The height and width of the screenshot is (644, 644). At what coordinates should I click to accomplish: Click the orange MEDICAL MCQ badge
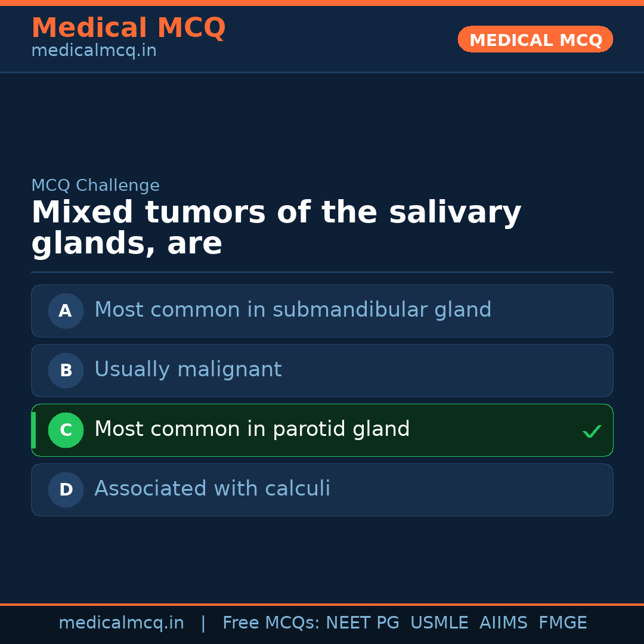coord(535,40)
